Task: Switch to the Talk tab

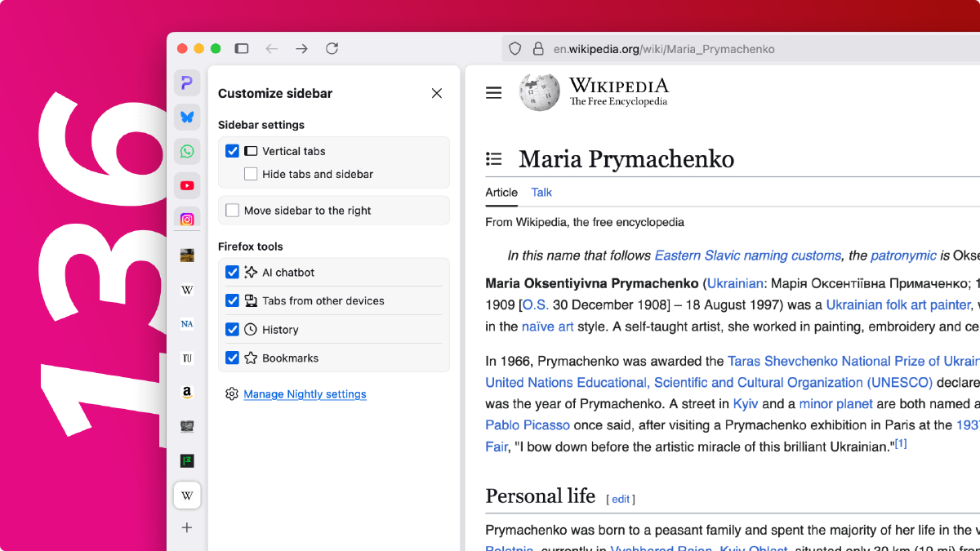Action: 541,193
